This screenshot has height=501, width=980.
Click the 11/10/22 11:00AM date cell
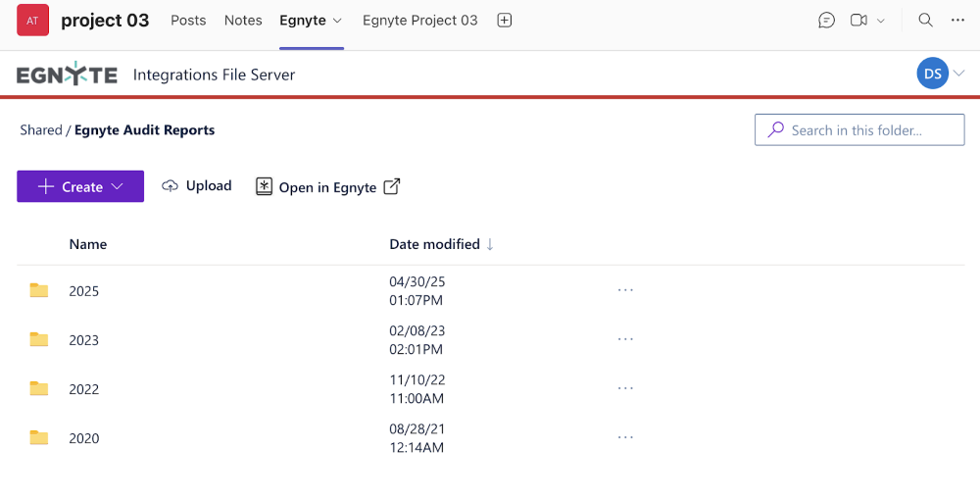tap(416, 389)
